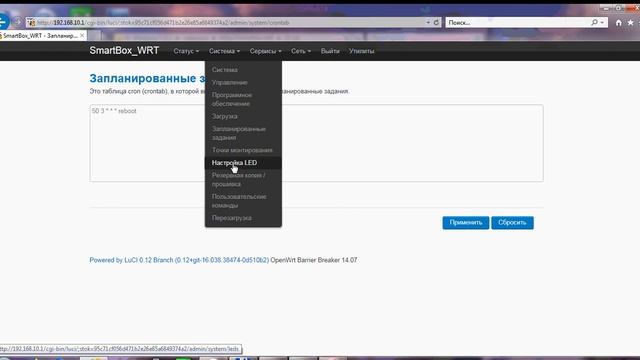Select Точки монтирования menu entry
Viewport: 640px width, 360px height.
click(x=243, y=150)
